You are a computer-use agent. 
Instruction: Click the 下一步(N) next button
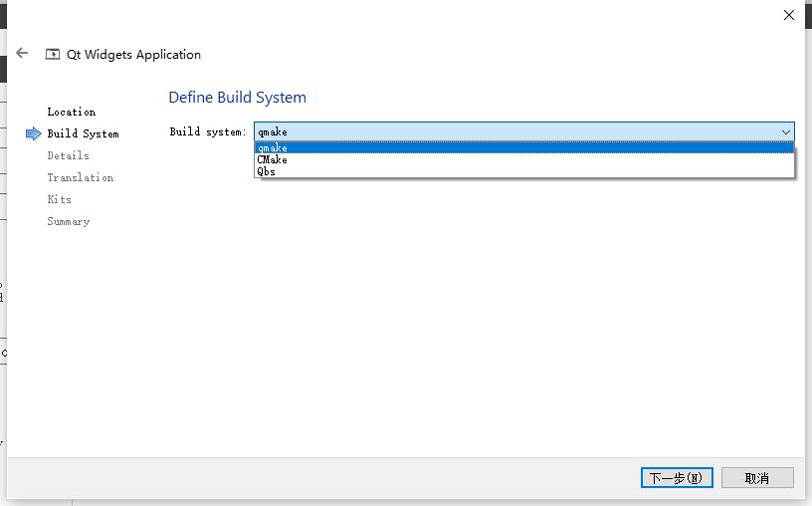tap(677, 477)
